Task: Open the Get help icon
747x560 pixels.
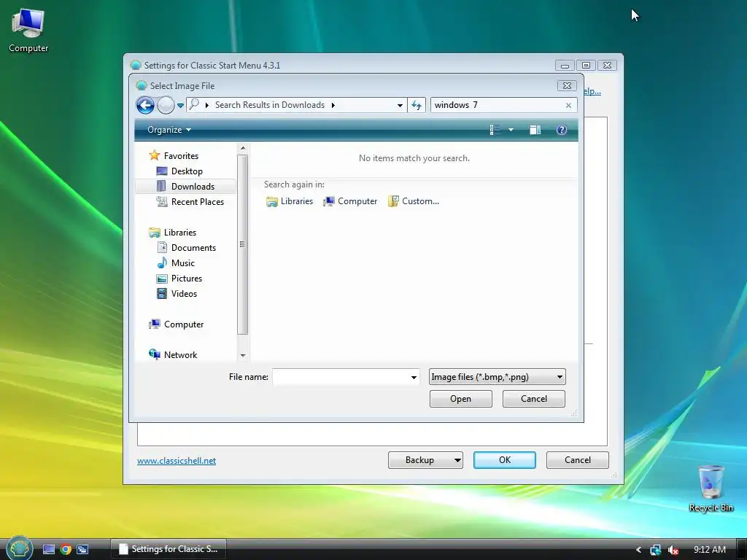Action: (562, 130)
